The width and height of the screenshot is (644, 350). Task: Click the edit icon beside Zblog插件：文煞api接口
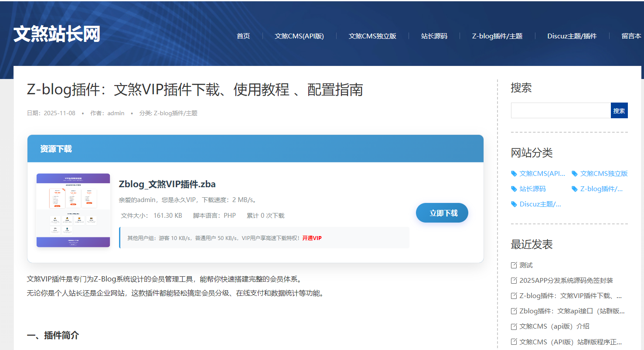pyautogui.click(x=514, y=311)
